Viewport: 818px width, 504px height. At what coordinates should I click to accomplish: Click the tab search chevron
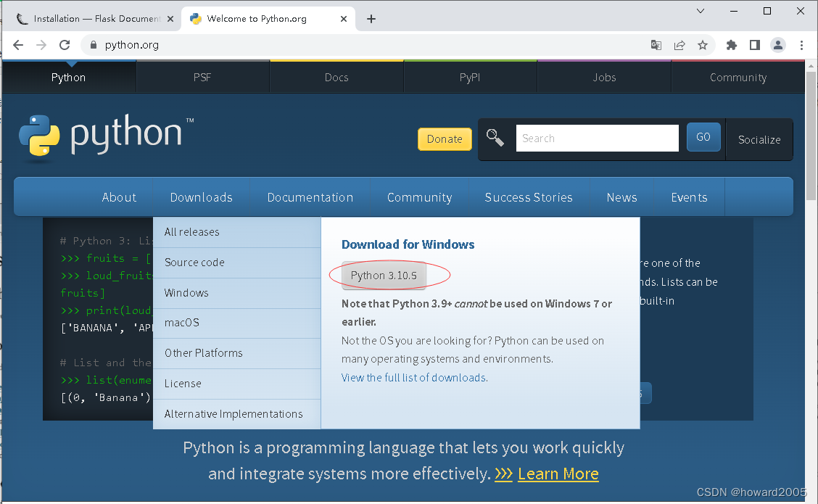701,10
